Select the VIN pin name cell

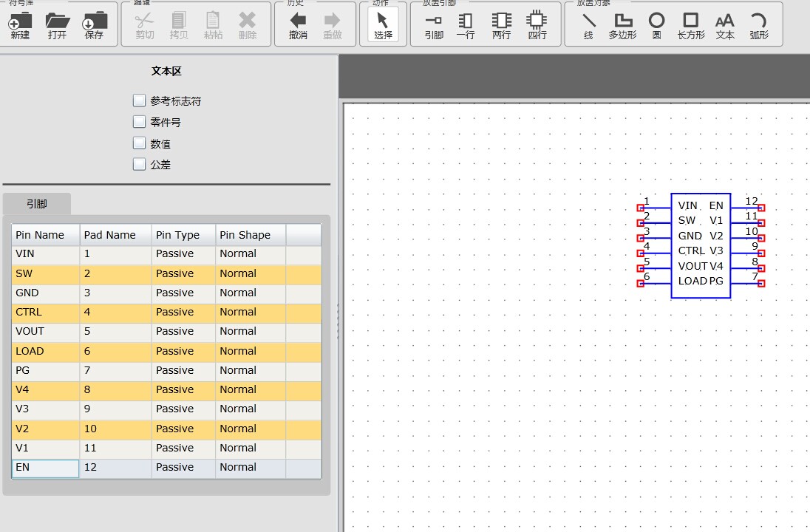46,254
